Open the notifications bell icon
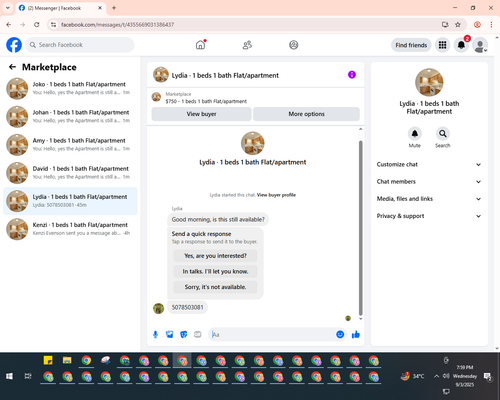This screenshot has width=500, height=400. pyautogui.click(x=461, y=45)
